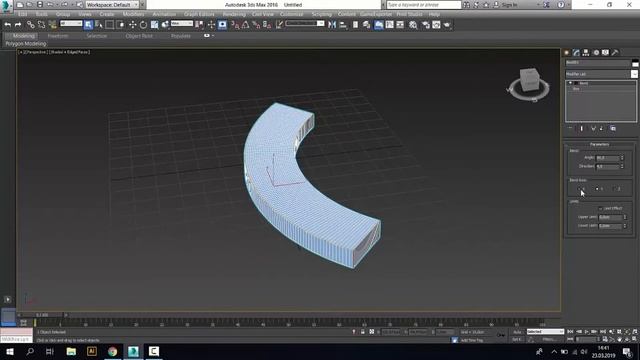Open the Modifier List dropdown
The width and height of the screenshot is (640, 360).
[x=601, y=74]
